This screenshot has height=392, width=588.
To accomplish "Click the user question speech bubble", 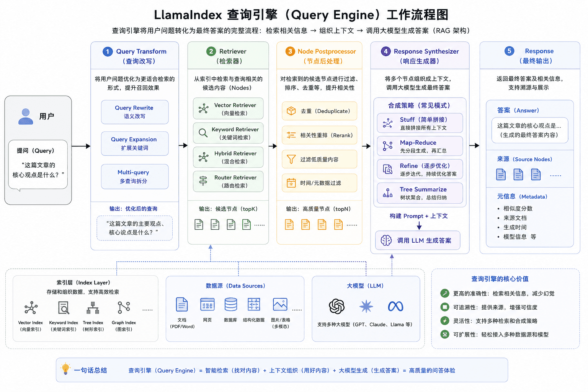I will point(38,165).
